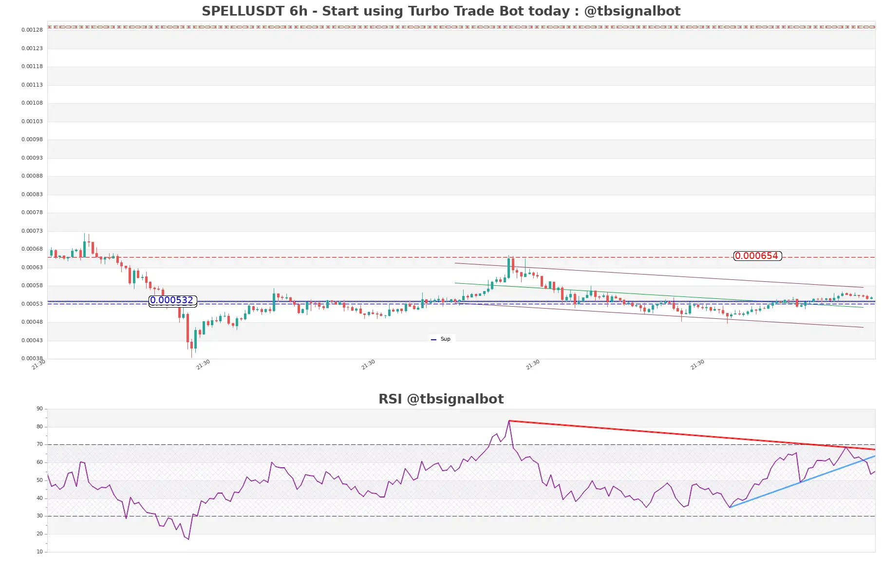Click the 0.00053 price axis label
Image resolution: width=882 pixels, height=588 pixels.
click(32, 304)
